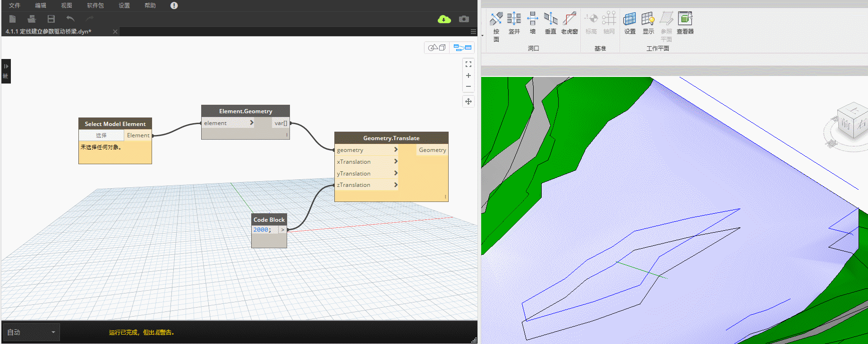Click Revit 墙 wall opening tool

[533, 24]
